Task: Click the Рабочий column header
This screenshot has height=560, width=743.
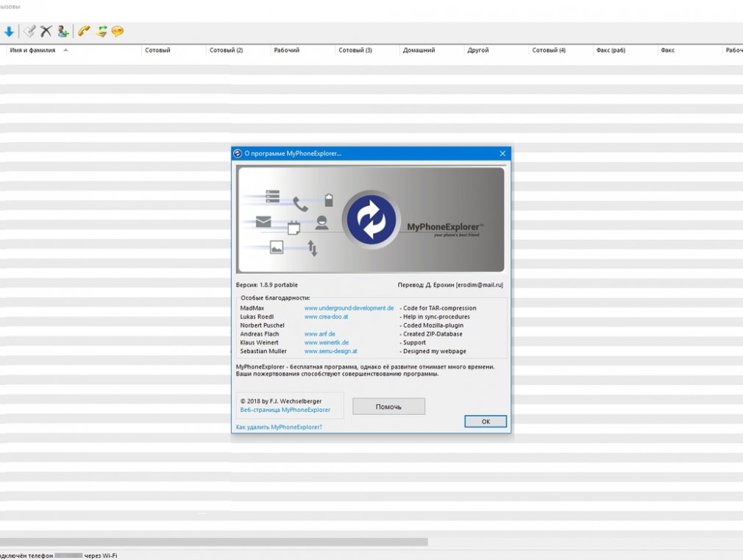Action: click(286, 50)
